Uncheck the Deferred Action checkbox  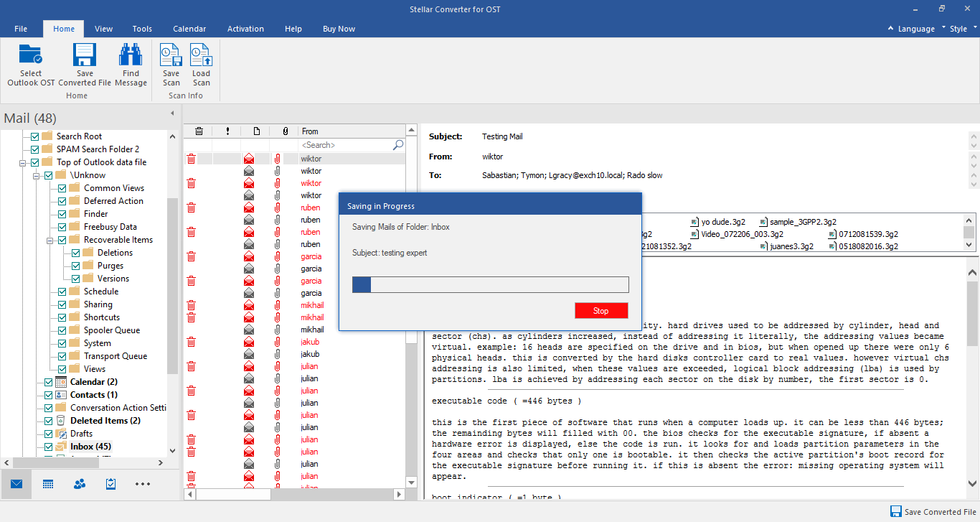point(62,201)
